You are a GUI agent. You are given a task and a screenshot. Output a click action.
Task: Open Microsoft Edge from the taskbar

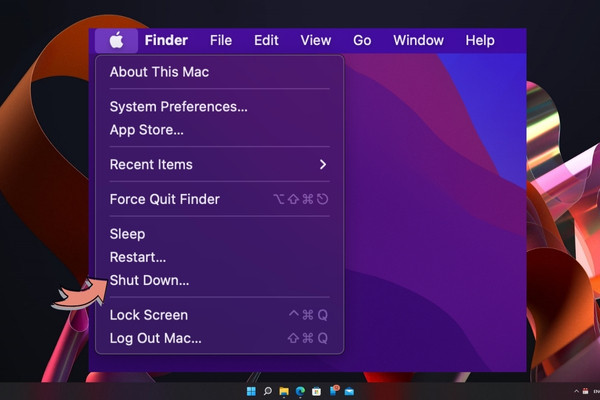tap(300, 391)
